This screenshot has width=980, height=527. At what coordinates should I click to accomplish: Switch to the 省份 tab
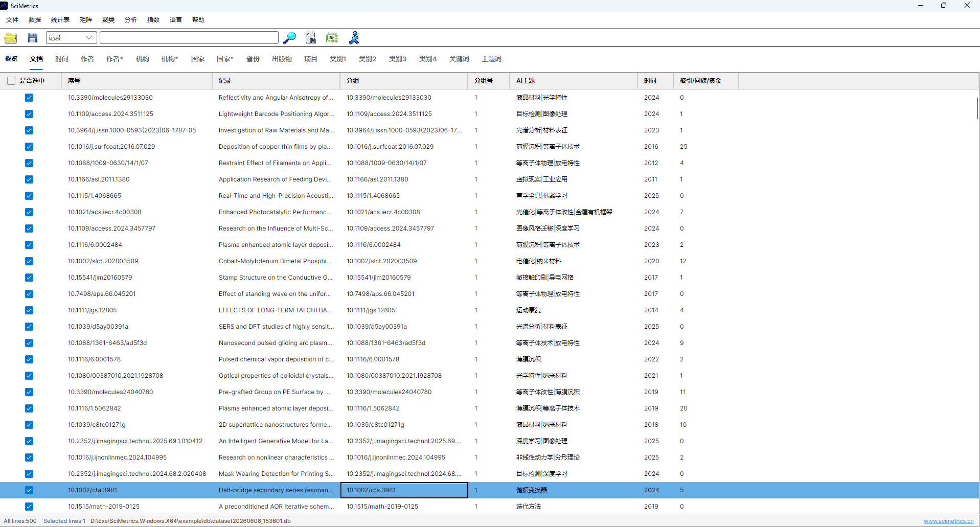coord(253,59)
